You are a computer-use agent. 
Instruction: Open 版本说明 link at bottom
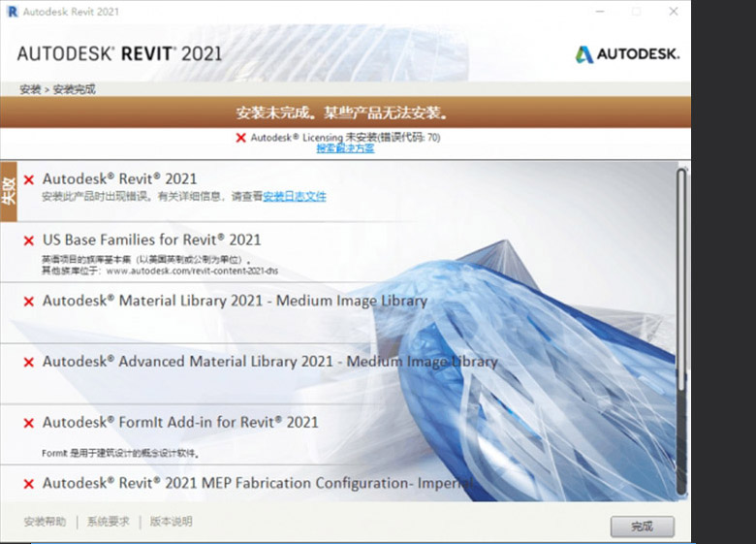tap(172, 522)
